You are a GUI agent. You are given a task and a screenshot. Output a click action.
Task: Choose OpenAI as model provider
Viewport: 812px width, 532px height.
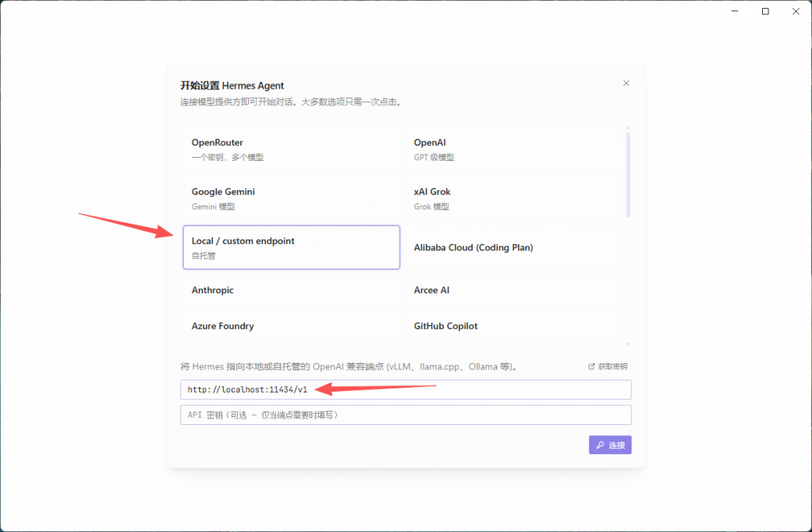[513, 149]
